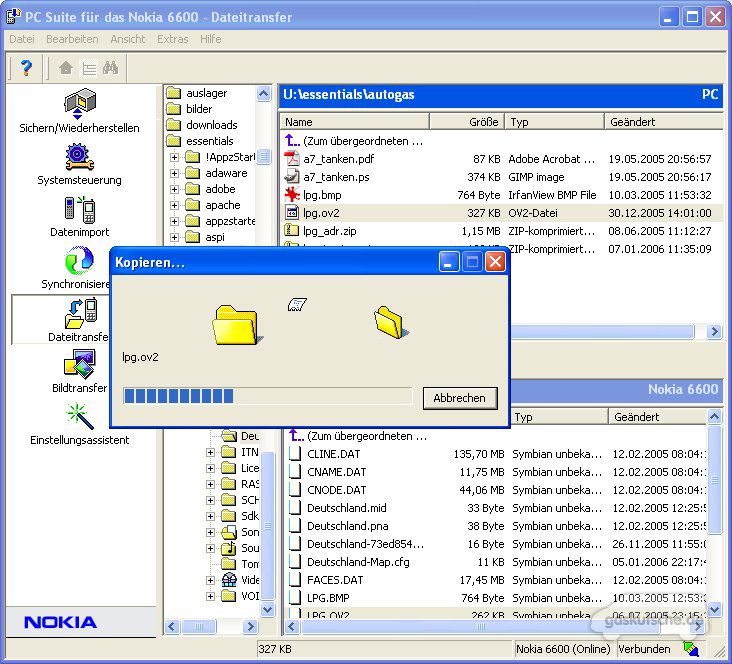Open the Hilfe menu
Image resolution: width=732 pixels, height=664 pixels.
(x=211, y=39)
